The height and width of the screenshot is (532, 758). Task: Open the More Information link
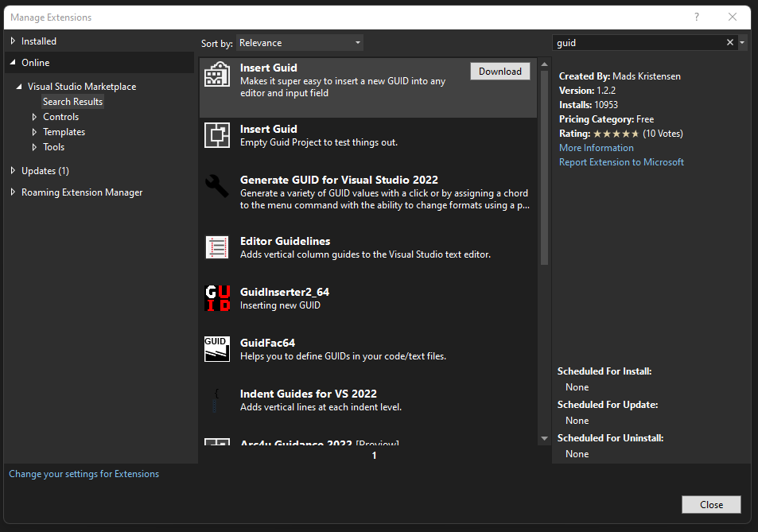pyautogui.click(x=596, y=148)
